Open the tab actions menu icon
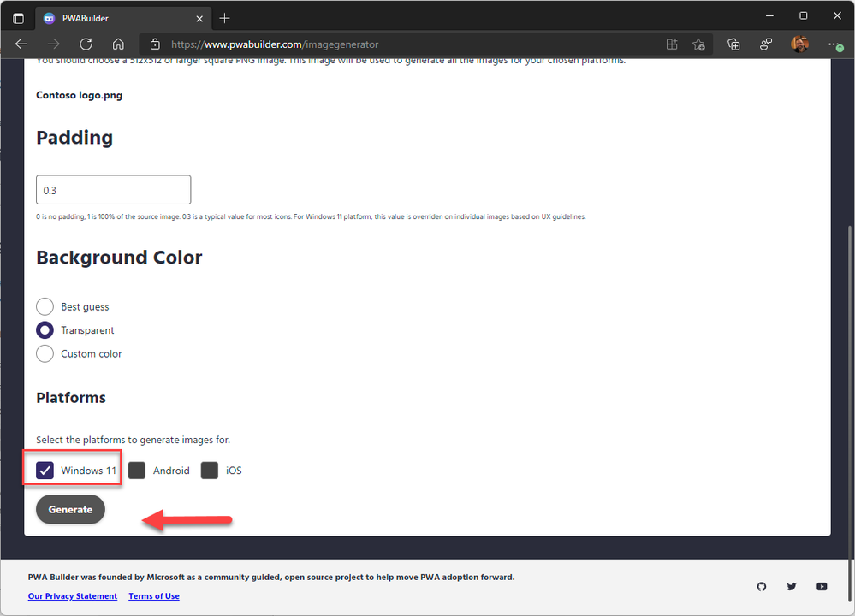The image size is (855, 616). click(x=18, y=18)
